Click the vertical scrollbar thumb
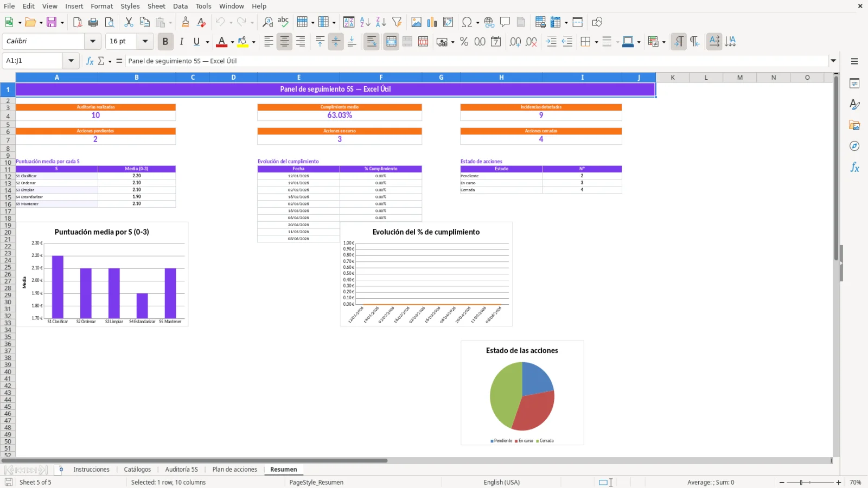The image size is (868, 488). tap(836, 169)
